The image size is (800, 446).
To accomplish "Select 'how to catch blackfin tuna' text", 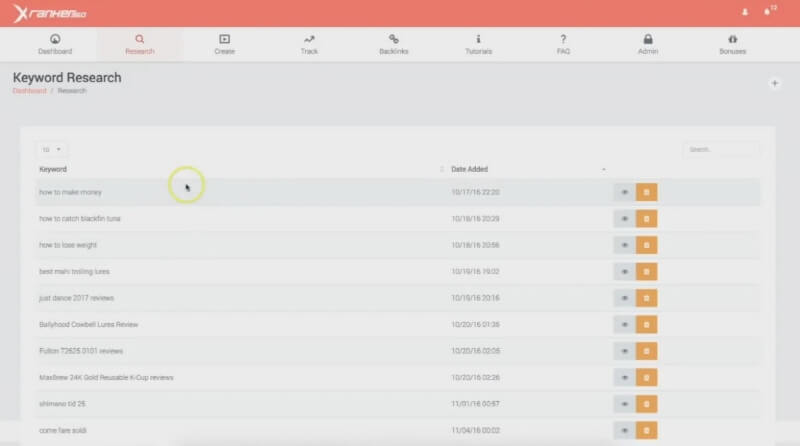I will pos(80,219).
